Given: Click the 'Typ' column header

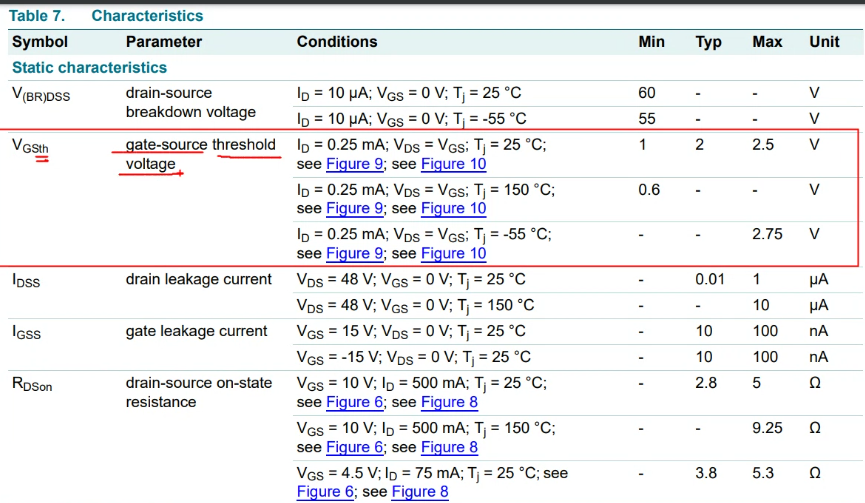Looking at the screenshot, I should click(708, 42).
